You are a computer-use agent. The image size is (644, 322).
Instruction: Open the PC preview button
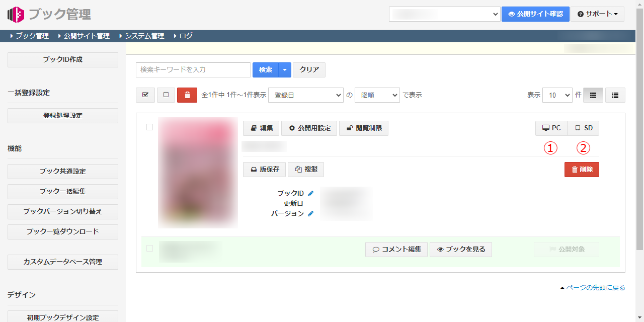point(551,128)
